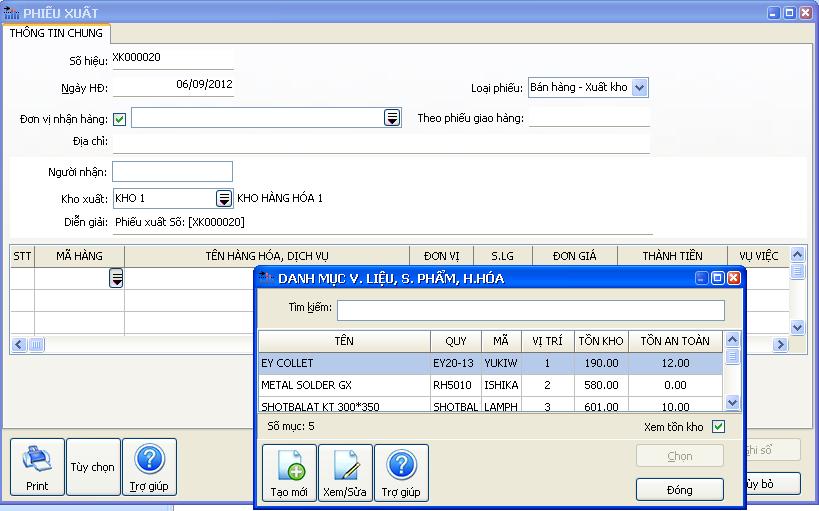The height and width of the screenshot is (511, 819).
Task: Click the Print printer icon button
Action: click(37, 467)
